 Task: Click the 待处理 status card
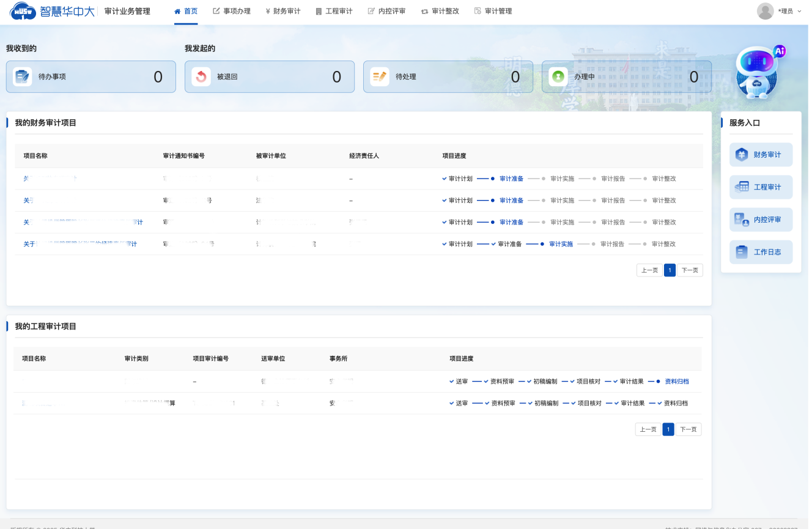tap(448, 76)
